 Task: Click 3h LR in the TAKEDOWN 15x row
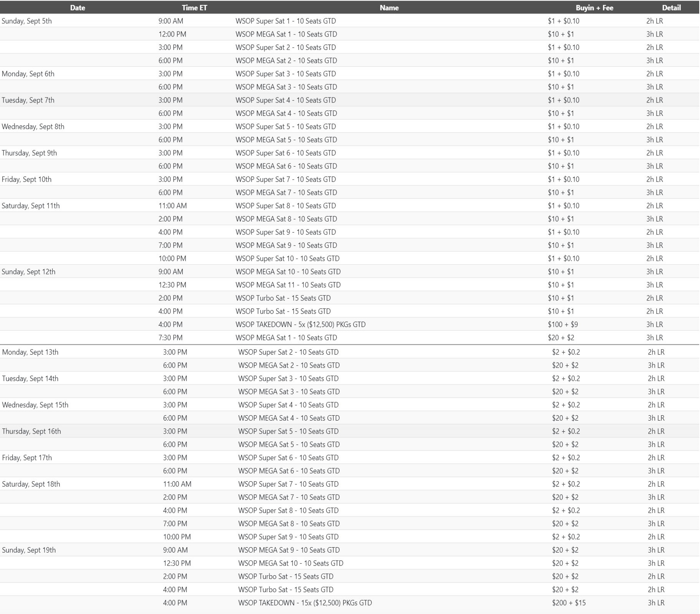pos(656,603)
